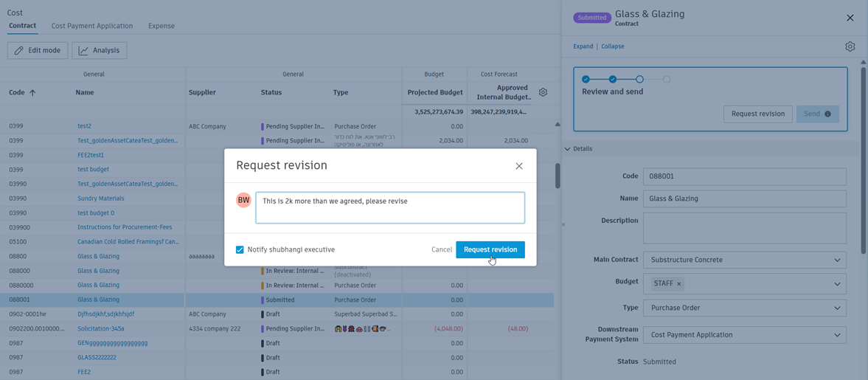
Task: Open test budget 0 contract link
Action: (x=96, y=213)
